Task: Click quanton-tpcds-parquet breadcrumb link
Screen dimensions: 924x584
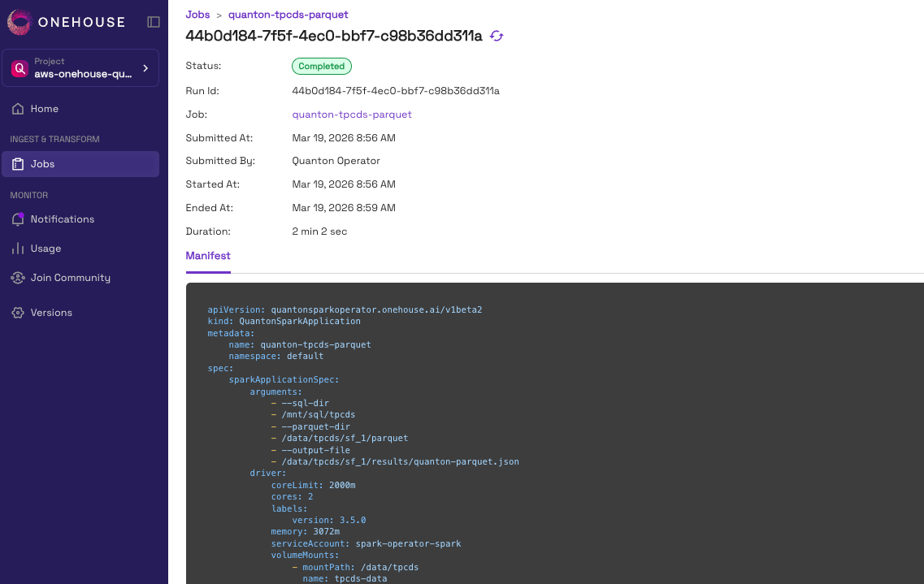Action: [288, 15]
